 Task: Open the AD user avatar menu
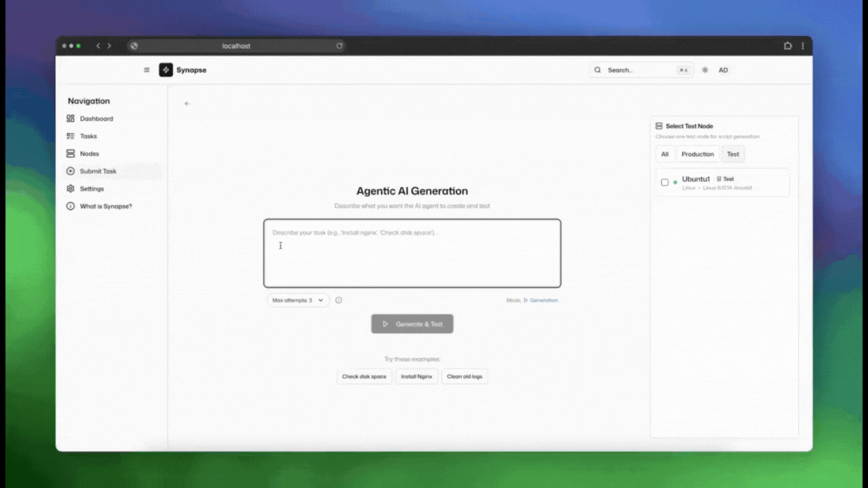[723, 70]
